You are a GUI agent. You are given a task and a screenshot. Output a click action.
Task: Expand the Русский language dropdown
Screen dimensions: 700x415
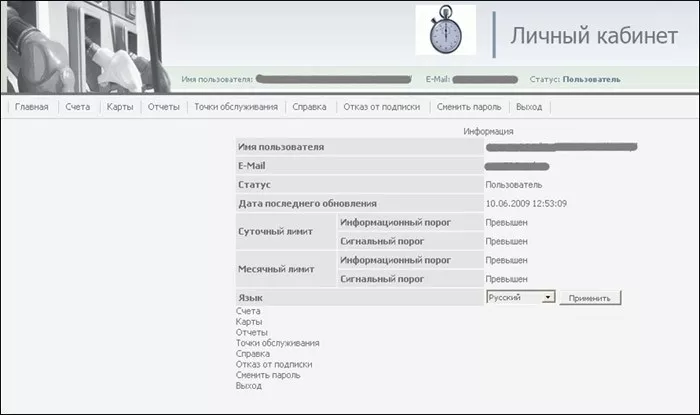(x=521, y=297)
